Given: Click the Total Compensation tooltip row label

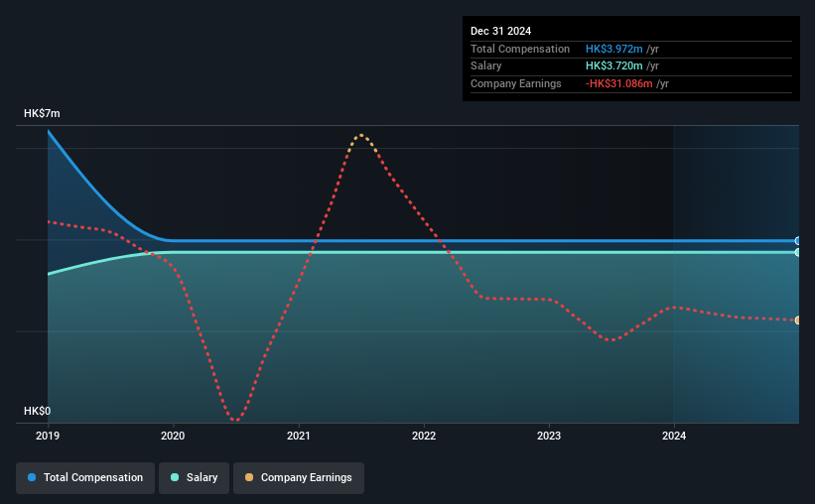Looking at the screenshot, I should tap(520, 49).
